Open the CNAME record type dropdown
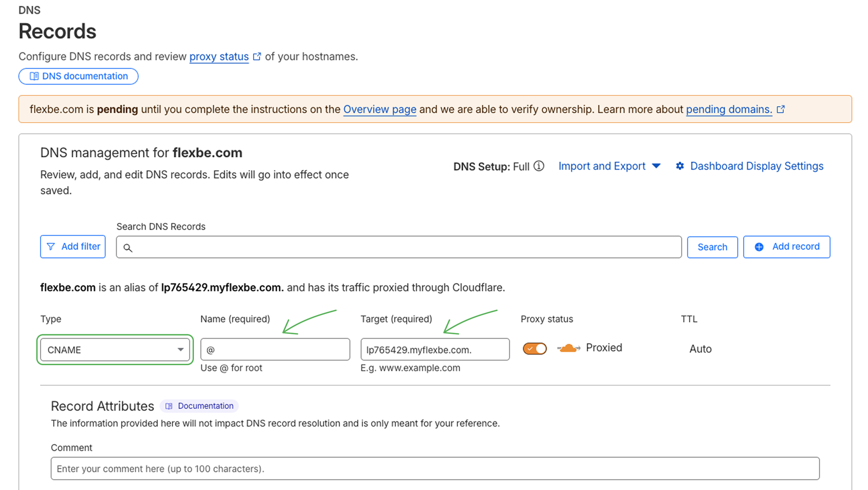This screenshot has height=490, width=868. [x=115, y=350]
